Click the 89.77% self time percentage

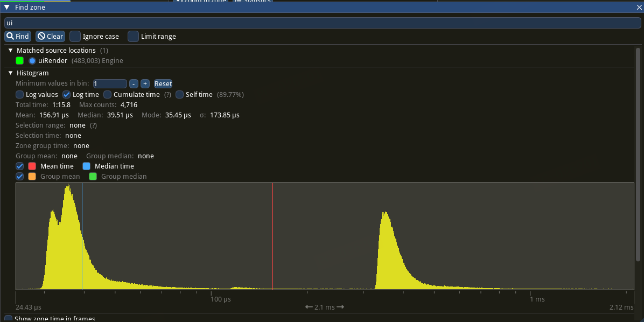230,94
